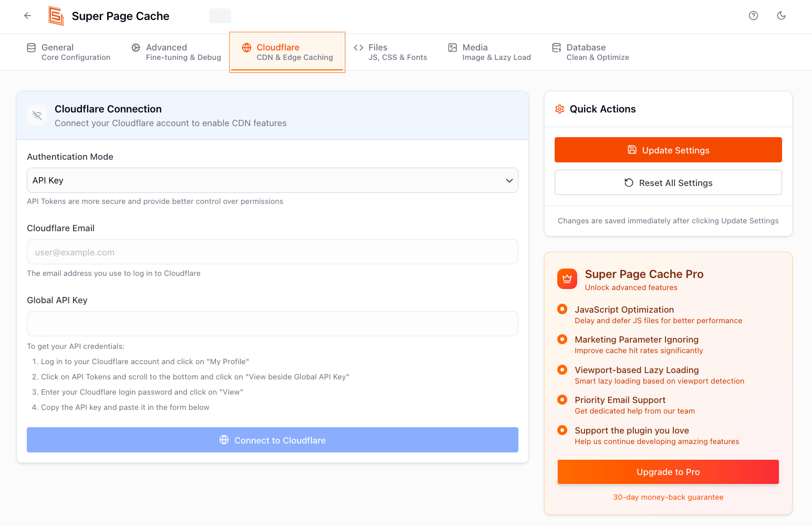Click the Cloudflare tab globe icon
This screenshot has height=526, width=812.
(x=246, y=48)
